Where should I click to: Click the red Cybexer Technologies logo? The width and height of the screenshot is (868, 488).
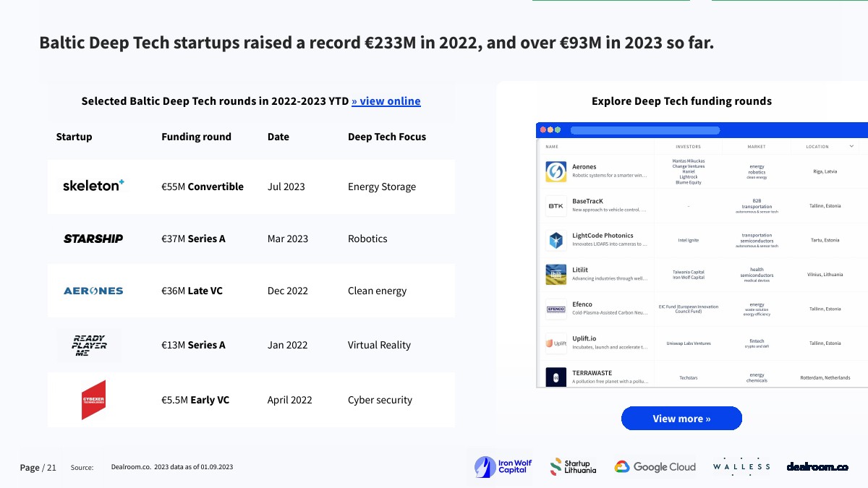[93, 400]
